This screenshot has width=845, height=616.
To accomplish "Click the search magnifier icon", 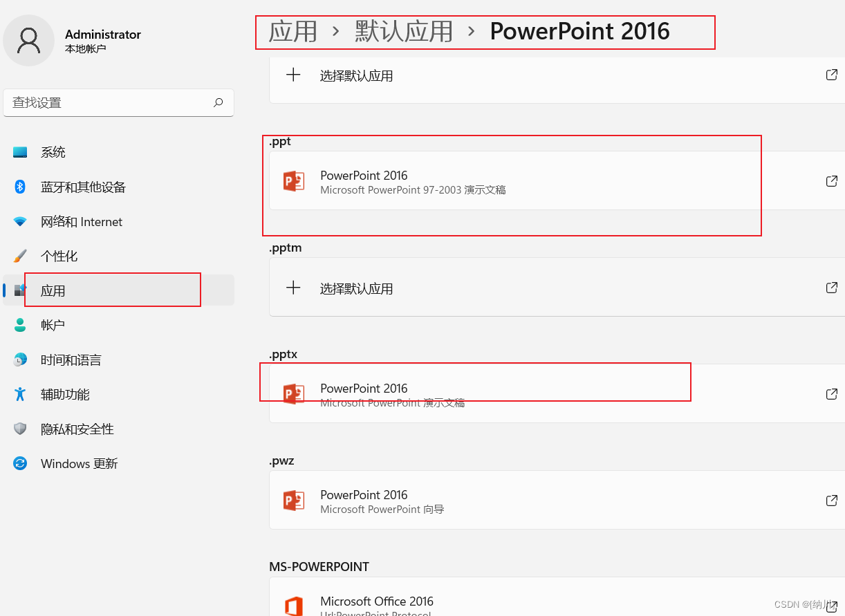I will 219,102.
